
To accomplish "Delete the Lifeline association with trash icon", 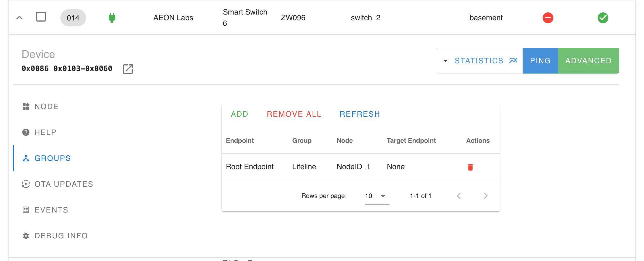I will click(470, 167).
